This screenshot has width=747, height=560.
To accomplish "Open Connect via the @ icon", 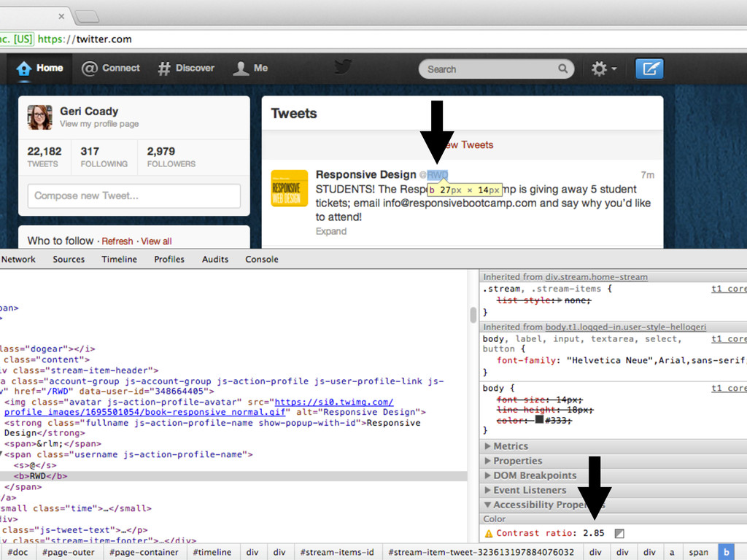I will coord(89,69).
